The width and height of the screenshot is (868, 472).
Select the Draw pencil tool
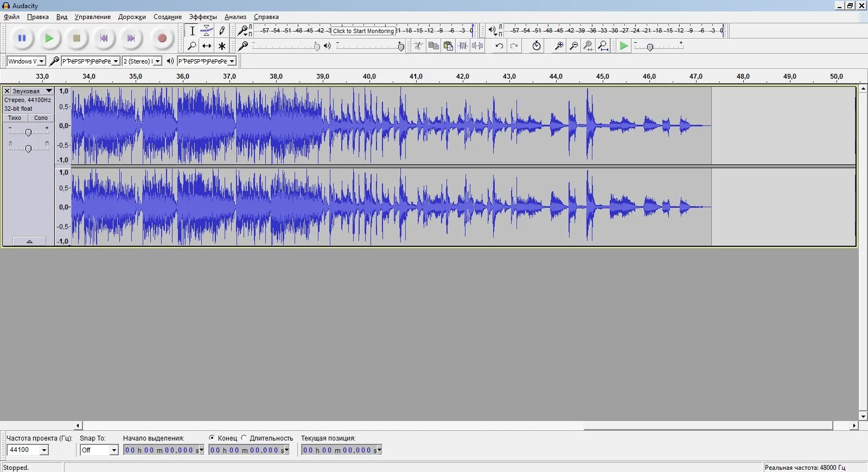click(222, 31)
